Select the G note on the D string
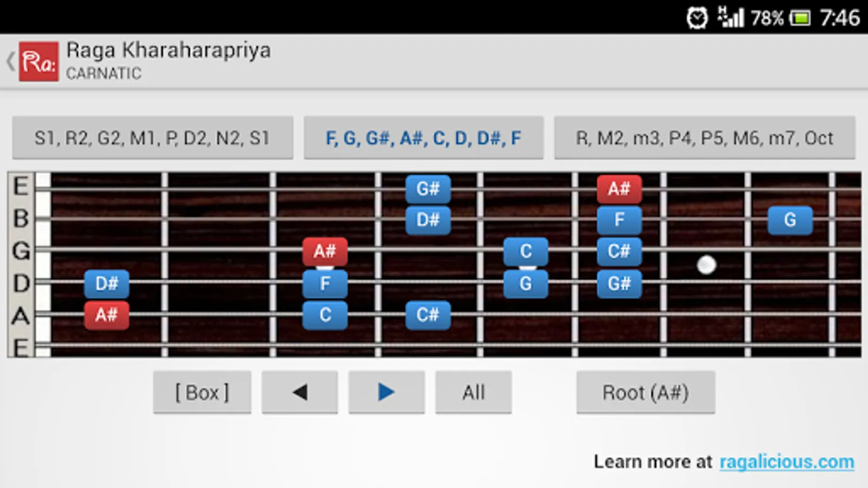 [x=526, y=284]
